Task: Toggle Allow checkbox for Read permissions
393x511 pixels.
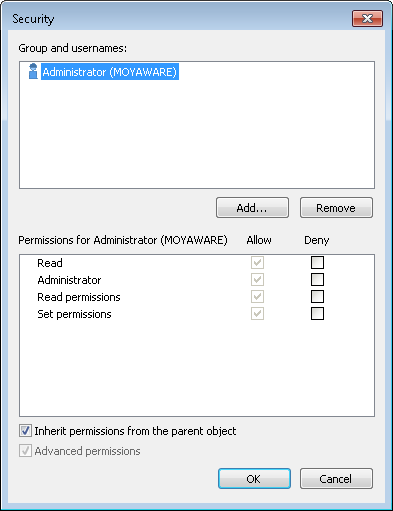Action: point(257,296)
